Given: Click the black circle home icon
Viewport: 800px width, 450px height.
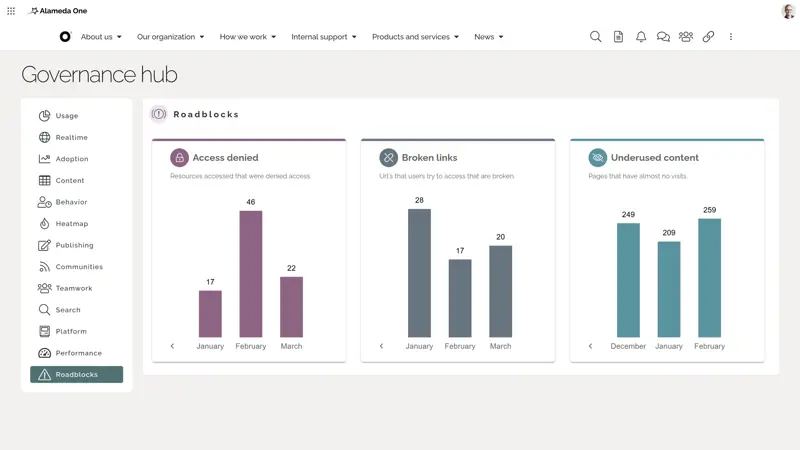Looking at the screenshot, I should pyautogui.click(x=65, y=37).
